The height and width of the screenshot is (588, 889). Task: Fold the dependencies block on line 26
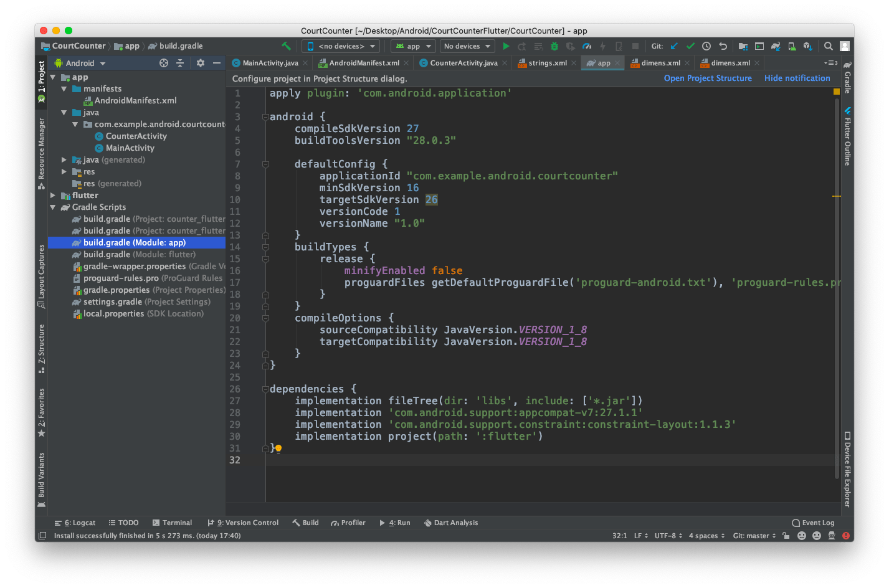[265, 389]
